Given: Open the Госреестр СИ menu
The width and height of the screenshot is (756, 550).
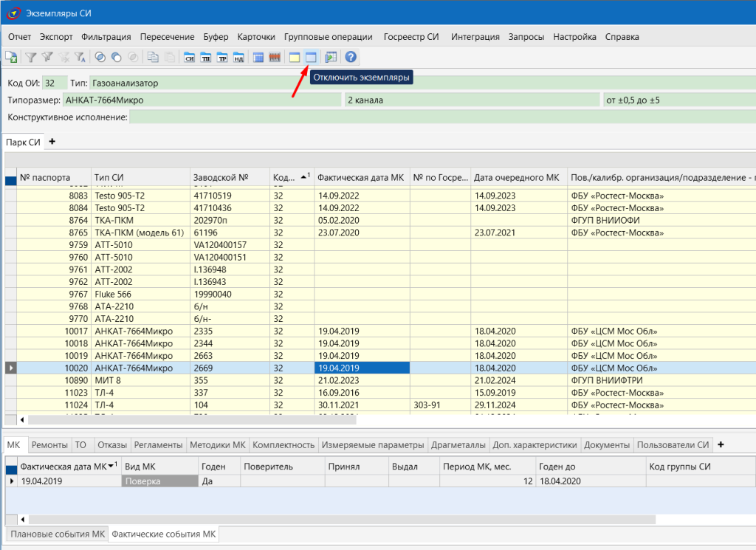Looking at the screenshot, I should pyautogui.click(x=411, y=37).
